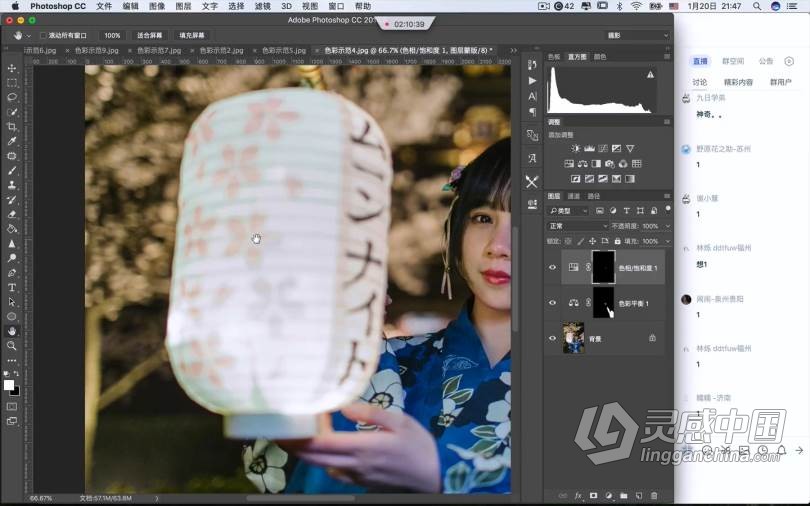Select the Path Selection arrow tool
The height and width of the screenshot is (506, 810).
[x=11, y=302]
